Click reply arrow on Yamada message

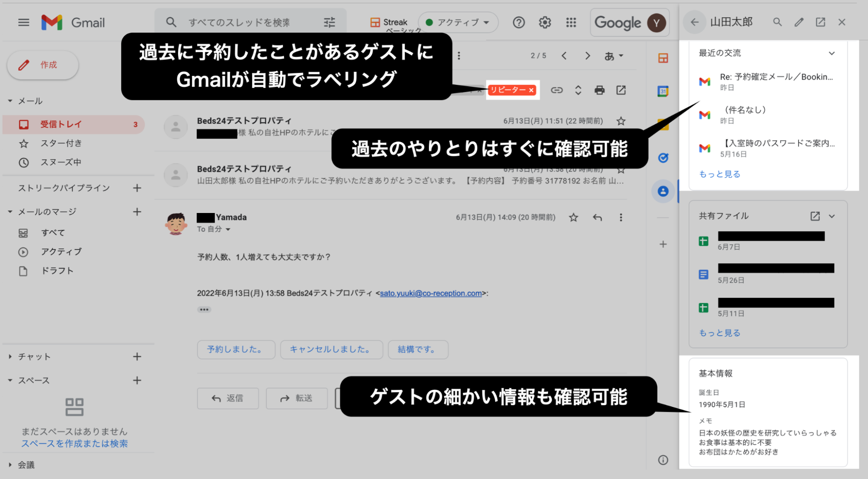(597, 217)
